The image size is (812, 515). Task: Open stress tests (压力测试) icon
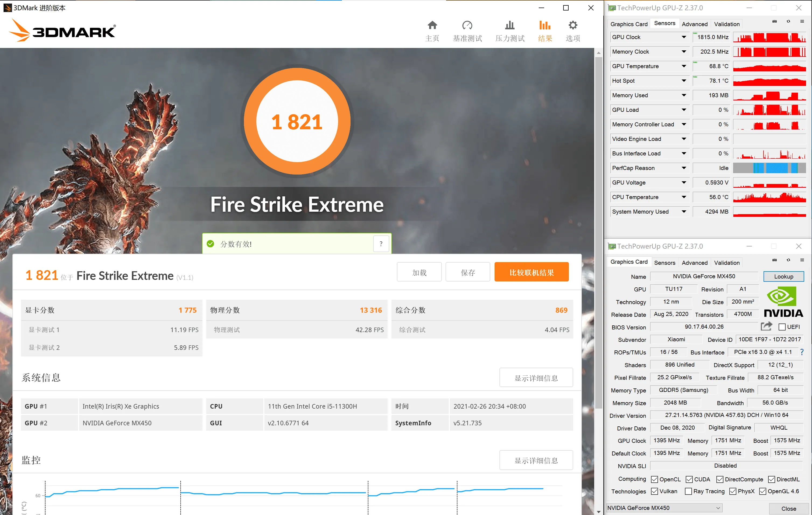point(510,25)
